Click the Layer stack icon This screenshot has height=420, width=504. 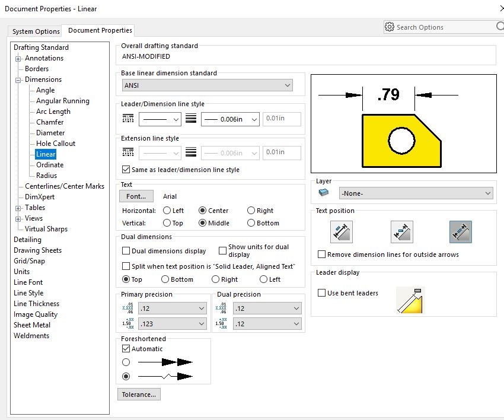323,193
